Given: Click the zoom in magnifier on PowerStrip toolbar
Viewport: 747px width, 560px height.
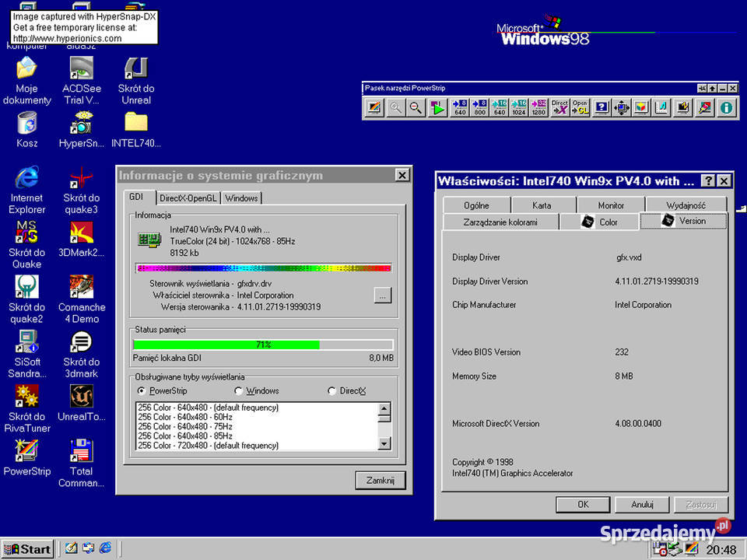Looking at the screenshot, I should (x=395, y=107).
